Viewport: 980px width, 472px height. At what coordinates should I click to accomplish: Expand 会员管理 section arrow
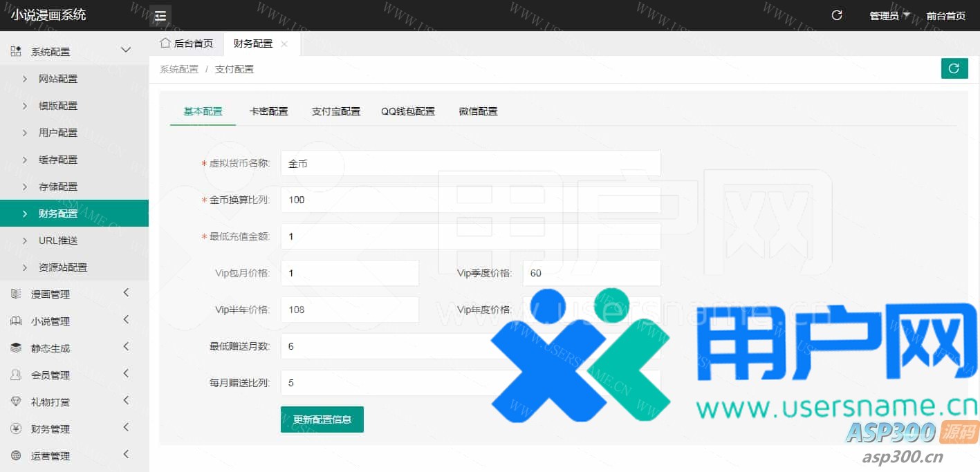point(126,374)
